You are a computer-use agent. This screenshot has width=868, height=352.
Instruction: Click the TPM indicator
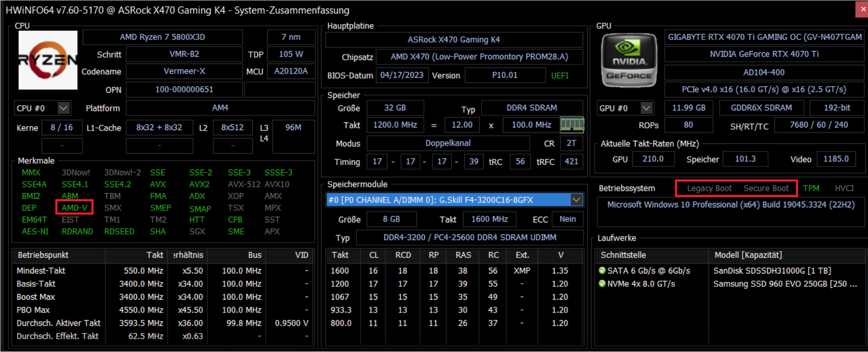click(x=811, y=188)
